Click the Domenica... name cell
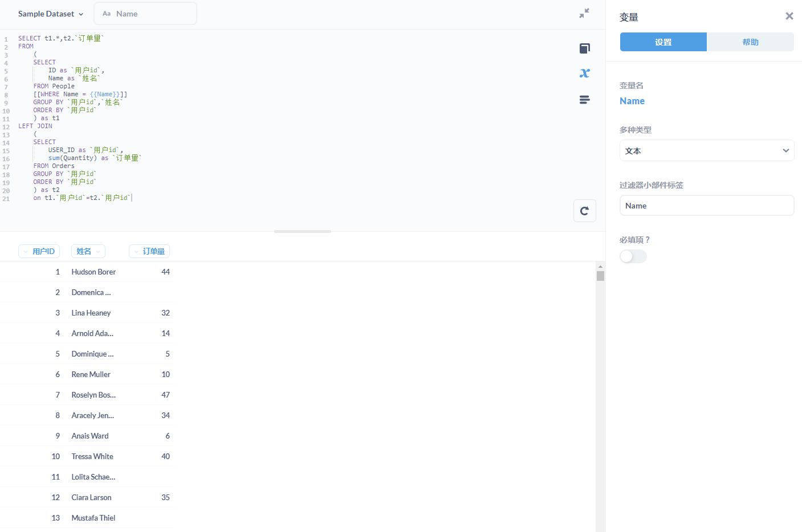Viewport: 802px width, 532px height. click(91, 292)
